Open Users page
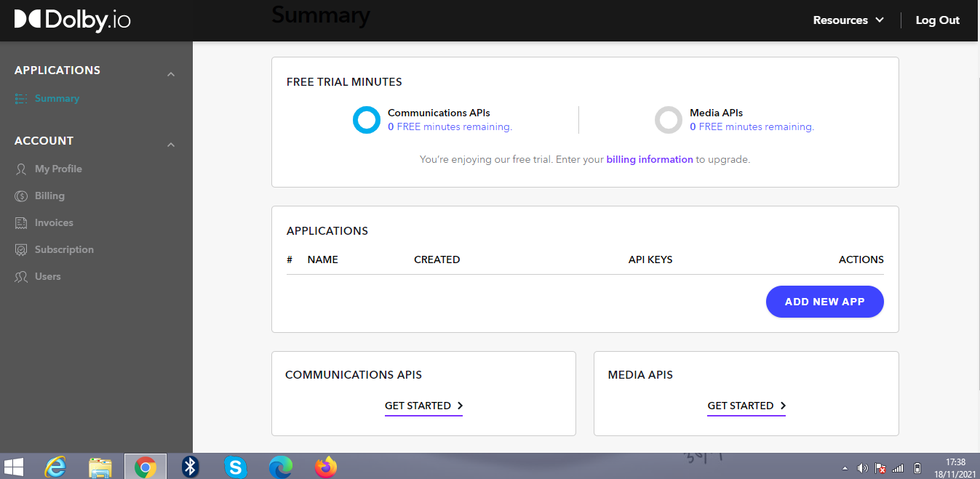 (x=48, y=276)
